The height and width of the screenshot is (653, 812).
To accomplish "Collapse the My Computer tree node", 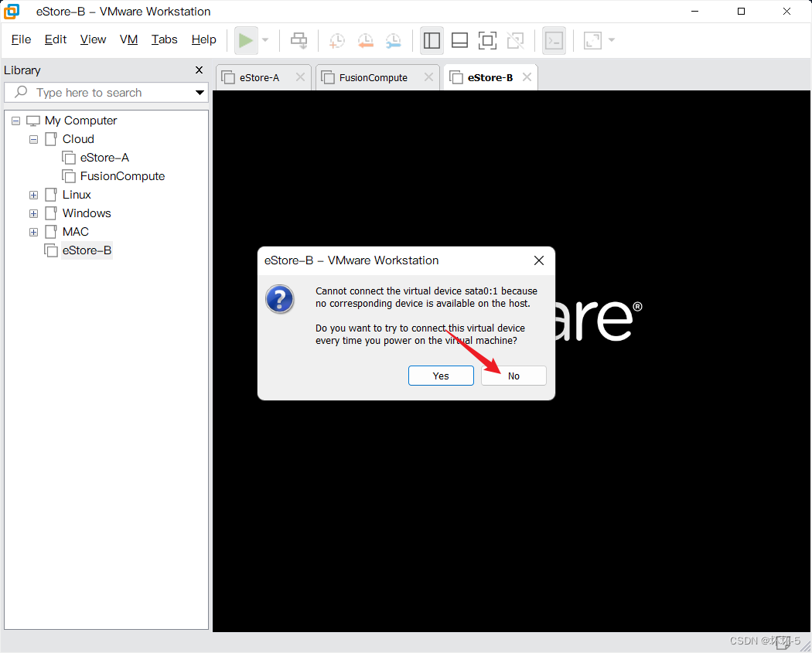I will pos(15,121).
